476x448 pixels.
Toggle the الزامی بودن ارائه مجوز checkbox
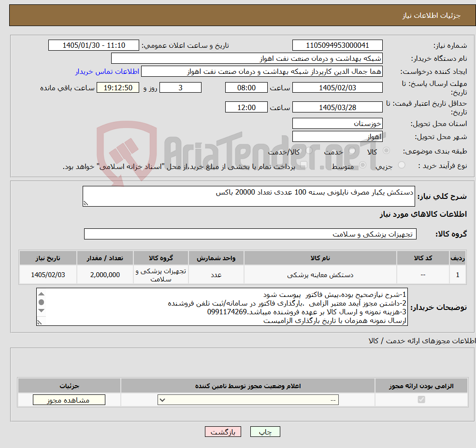421,399
